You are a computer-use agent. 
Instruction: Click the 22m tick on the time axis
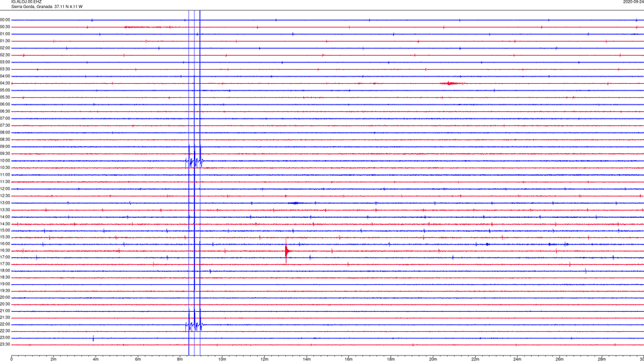[x=475, y=359]
